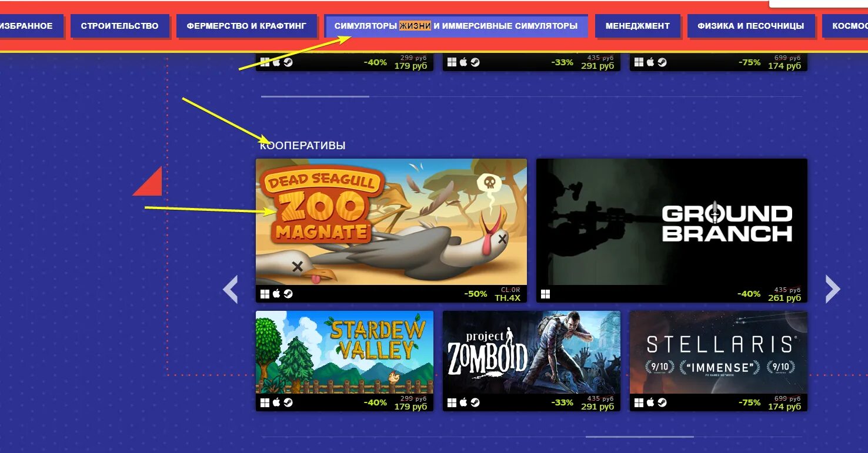Open Project Zomboid game capsule
This screenshot has height=453, width=868.
[x=532, y=353]
